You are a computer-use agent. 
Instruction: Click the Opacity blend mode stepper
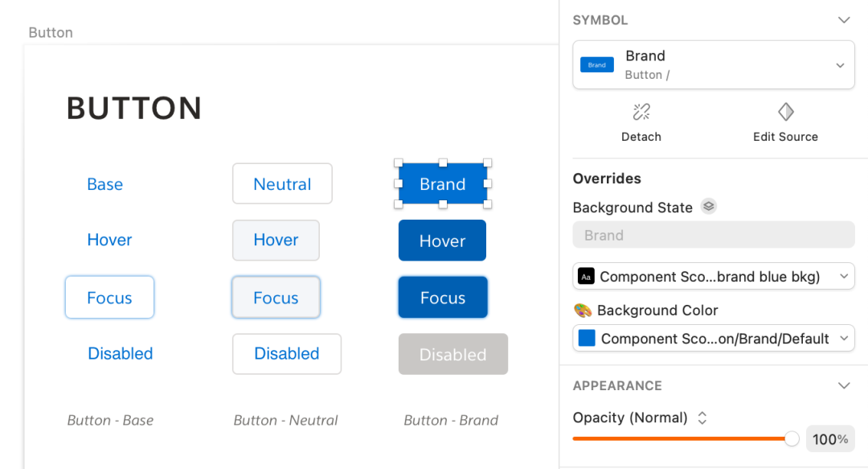702,418
